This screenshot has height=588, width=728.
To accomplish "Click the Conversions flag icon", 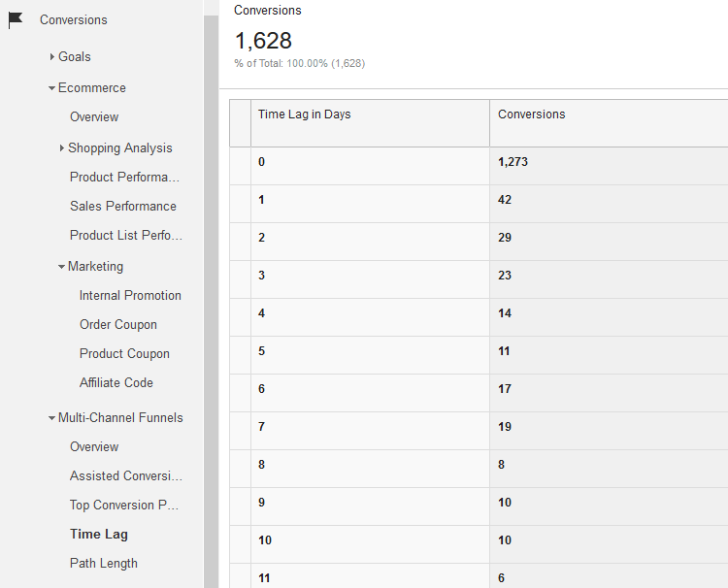I will 16,19.
